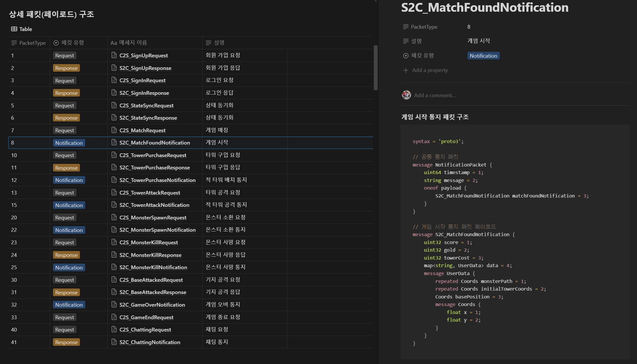Click the page icon of C2S_MatchRequest
This screenshot has width=637, height=364.
pos(114,130)
